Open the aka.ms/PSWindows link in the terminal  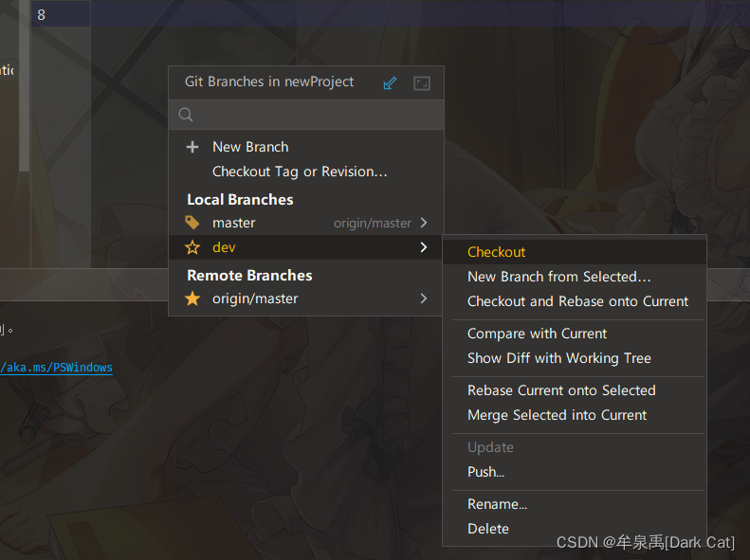pos(57,368)
